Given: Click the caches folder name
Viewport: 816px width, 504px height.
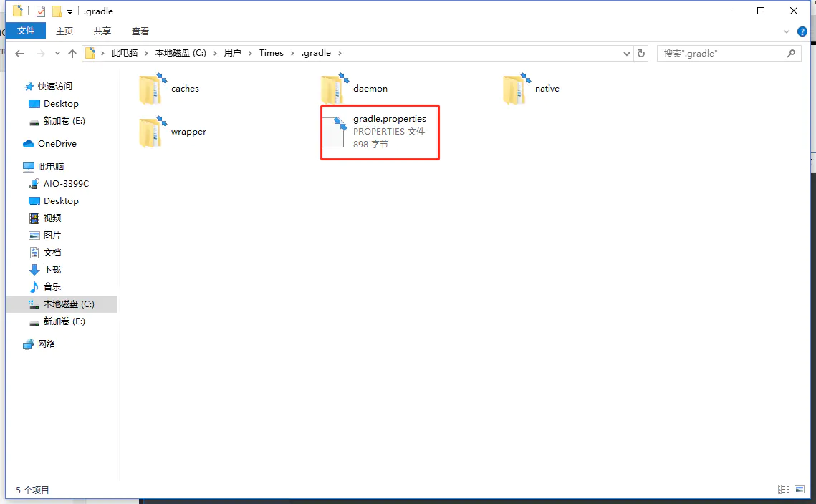Looking at the screenshot, I should (185, 89).
